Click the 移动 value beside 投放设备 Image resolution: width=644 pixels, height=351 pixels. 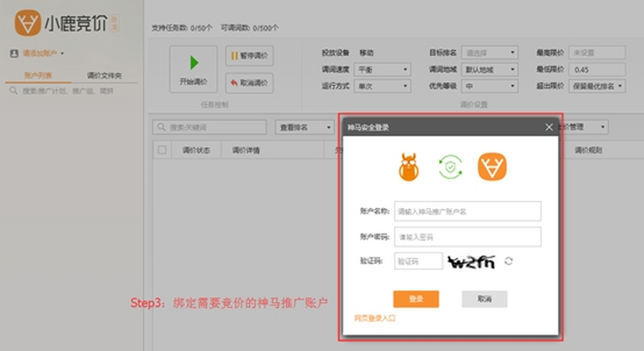coord(367,53)
